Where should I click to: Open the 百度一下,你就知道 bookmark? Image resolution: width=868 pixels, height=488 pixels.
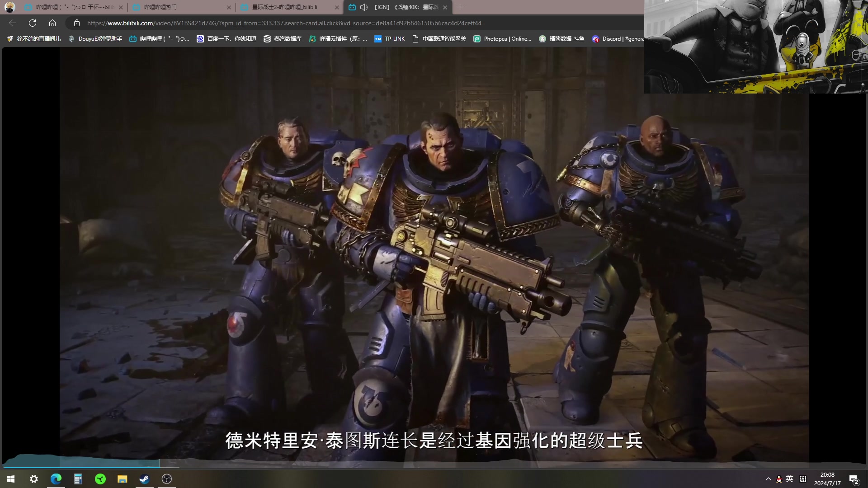pos(226,39)
